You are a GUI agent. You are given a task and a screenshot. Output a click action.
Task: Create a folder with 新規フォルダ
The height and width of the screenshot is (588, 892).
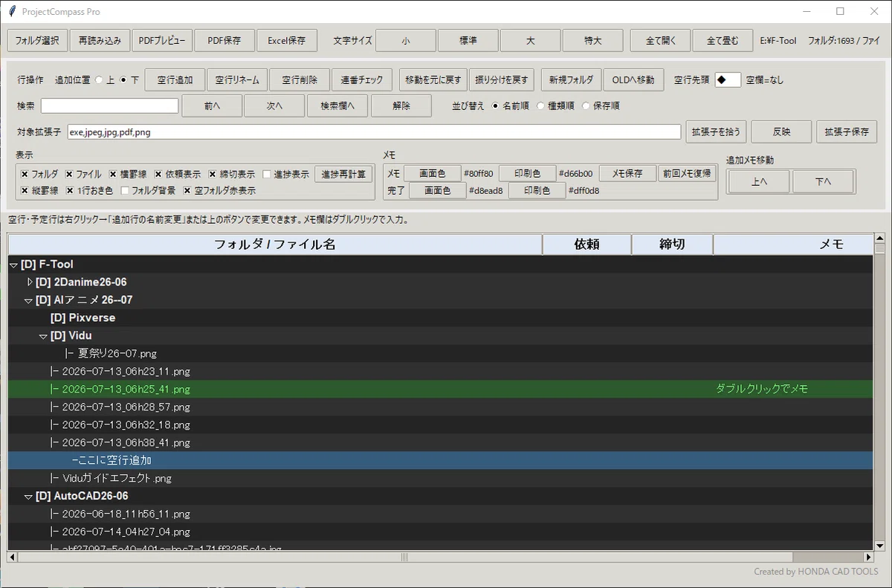tap(572, 80)
